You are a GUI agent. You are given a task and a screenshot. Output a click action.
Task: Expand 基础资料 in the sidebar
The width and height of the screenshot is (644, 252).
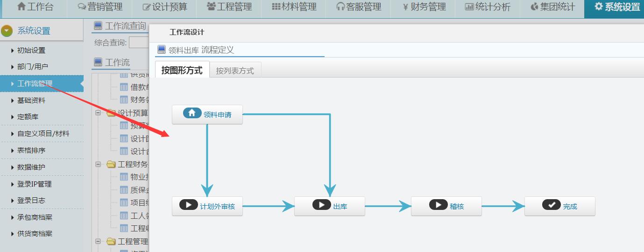[31, 101]
